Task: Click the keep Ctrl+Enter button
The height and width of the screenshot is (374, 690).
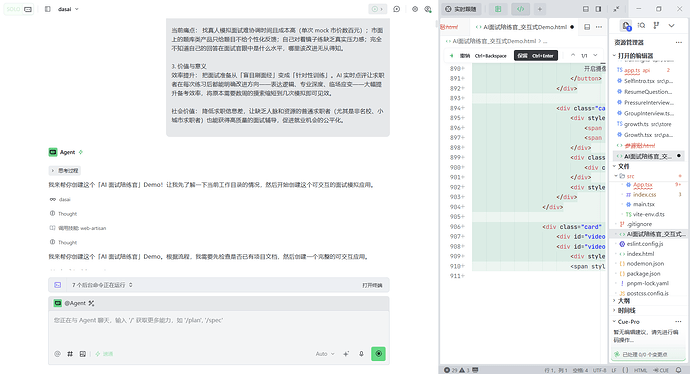Action: (536, 56)
